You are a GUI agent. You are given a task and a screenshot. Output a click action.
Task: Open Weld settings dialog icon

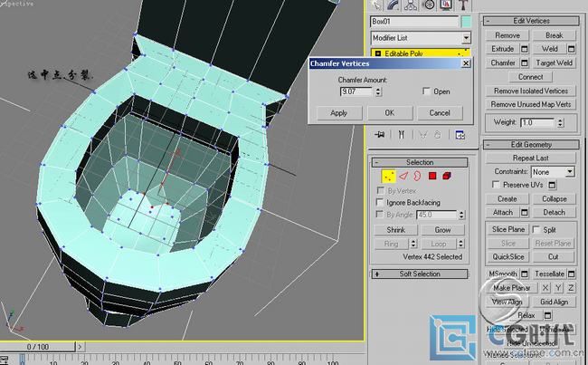[571, 49]
